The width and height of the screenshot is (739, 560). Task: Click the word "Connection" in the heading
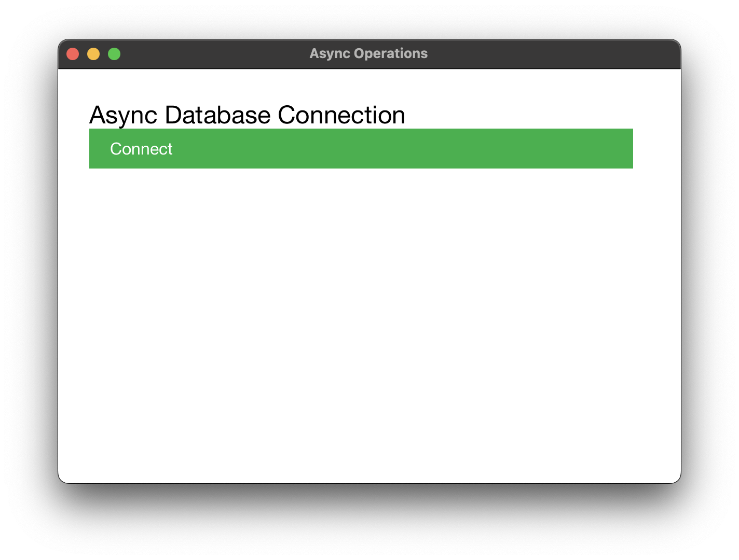click(x=341, y=115)
